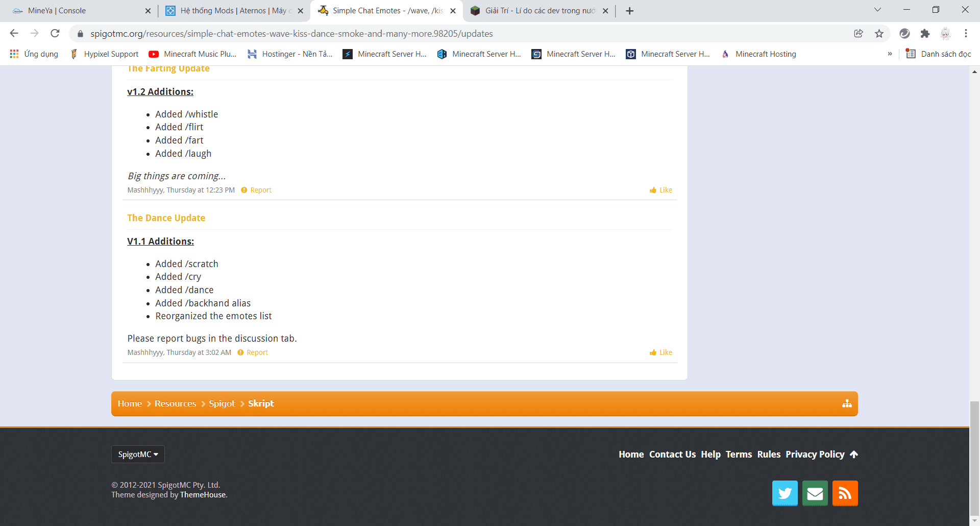Click the "Big things are coming..." text
This screenshot has width=980, height=526.
[177, 176]
